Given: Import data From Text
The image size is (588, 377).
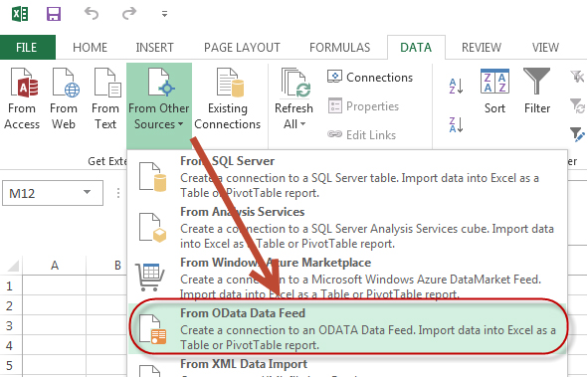Looking at the screenshot, I should point(105,99).
